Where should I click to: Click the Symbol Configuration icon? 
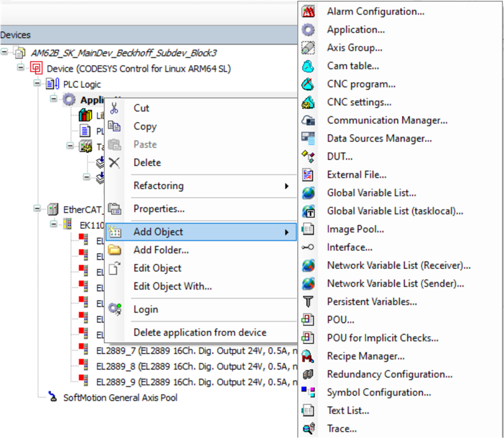[308, 393]
